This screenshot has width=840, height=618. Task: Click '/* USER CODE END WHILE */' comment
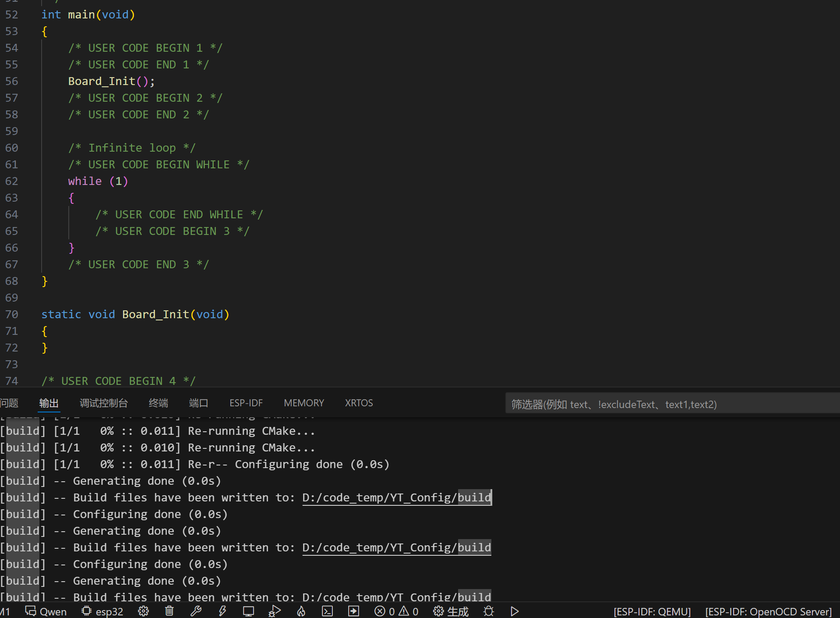(179, 214)
